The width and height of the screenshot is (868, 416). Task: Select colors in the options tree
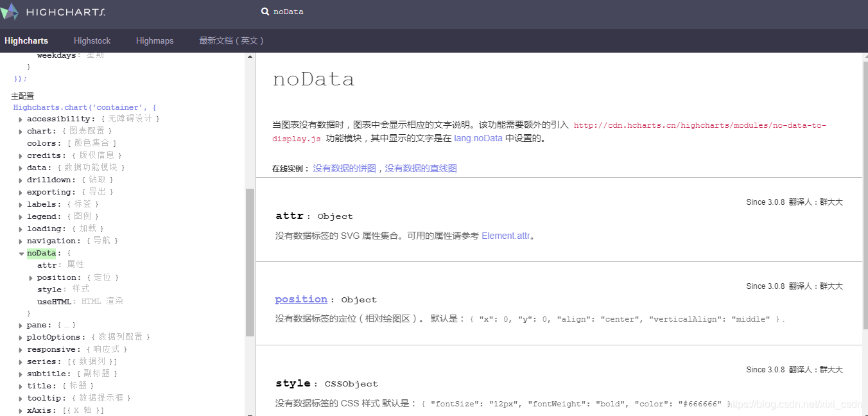42,143
